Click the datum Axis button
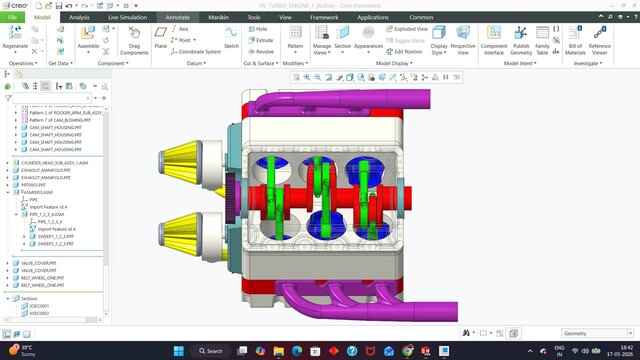 coord(180,29)
